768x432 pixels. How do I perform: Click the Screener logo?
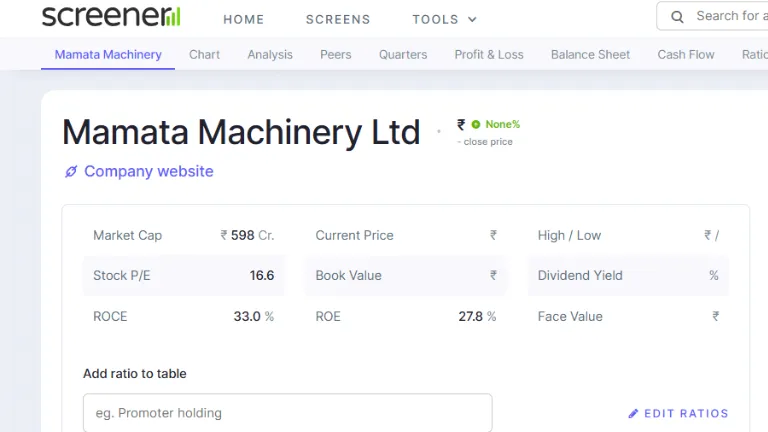click(x=111, y=16)
